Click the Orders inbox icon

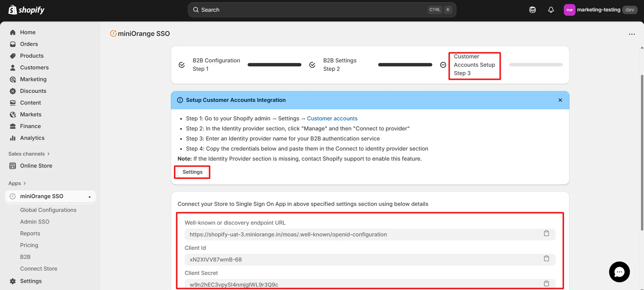point(13,44)
